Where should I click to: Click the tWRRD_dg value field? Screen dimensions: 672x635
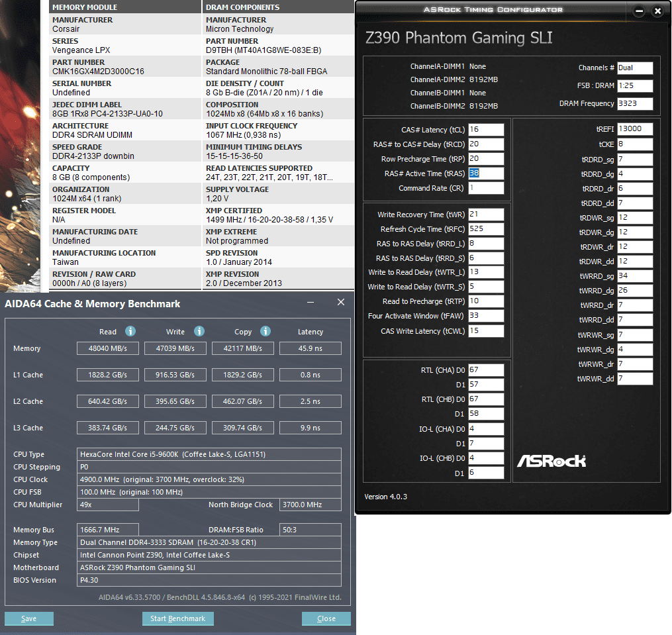tap(635, 291)
